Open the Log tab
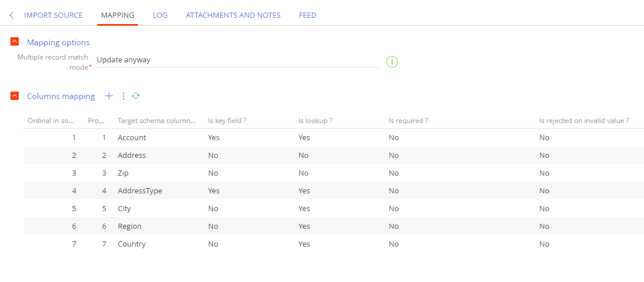The image size is (644, 282). coord(160,15)
